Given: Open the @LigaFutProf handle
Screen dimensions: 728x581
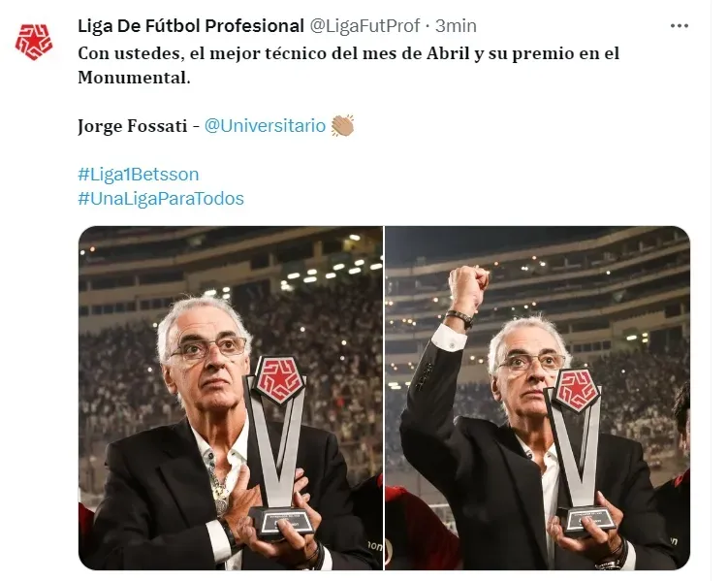Looking at the screenshot, I should [x=364, y=26].
